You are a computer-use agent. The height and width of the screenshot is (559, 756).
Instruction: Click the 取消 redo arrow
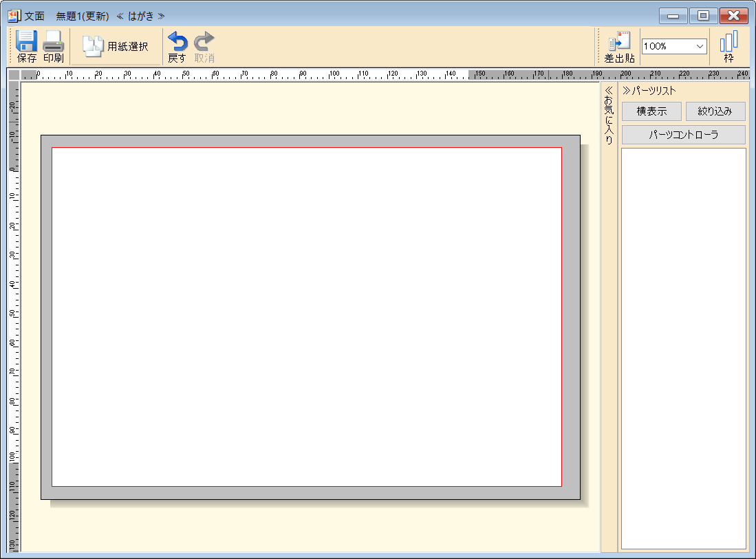click(x=204, y=42)
